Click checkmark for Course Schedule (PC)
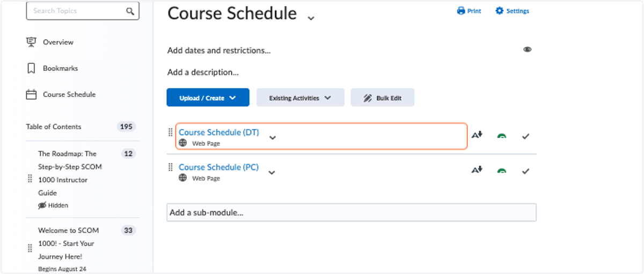 click(x=526, y=171)
